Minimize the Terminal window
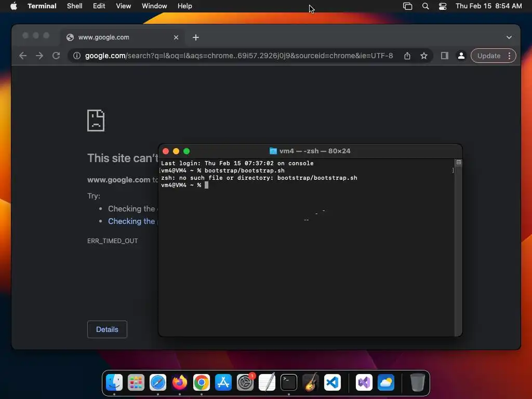Viewport: 532px width, 399px height. [176, 151]
